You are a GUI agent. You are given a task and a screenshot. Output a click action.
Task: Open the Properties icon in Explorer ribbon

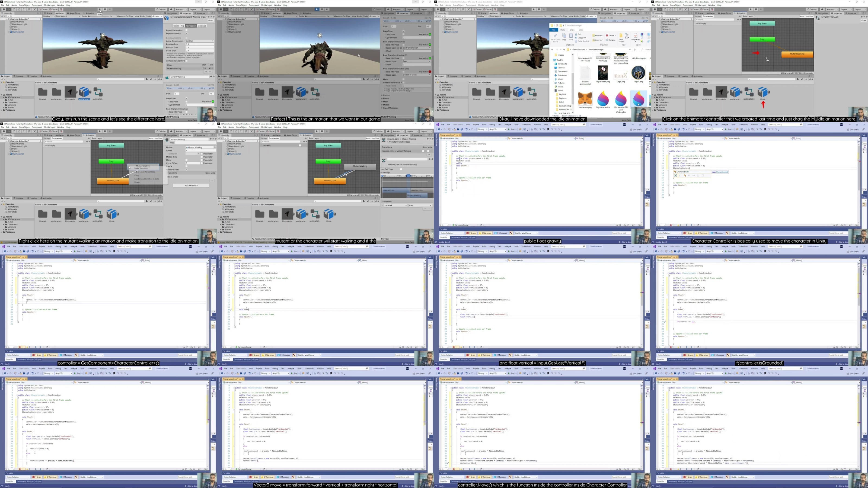click(x=635, y=37)
